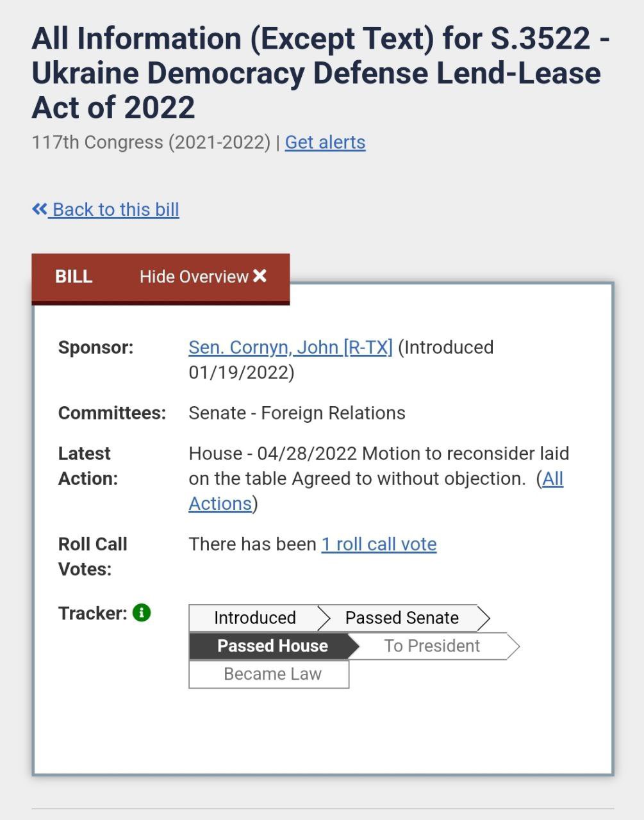
Task: Select the highlighted Passed House step
Action: [x=272, y=646]
